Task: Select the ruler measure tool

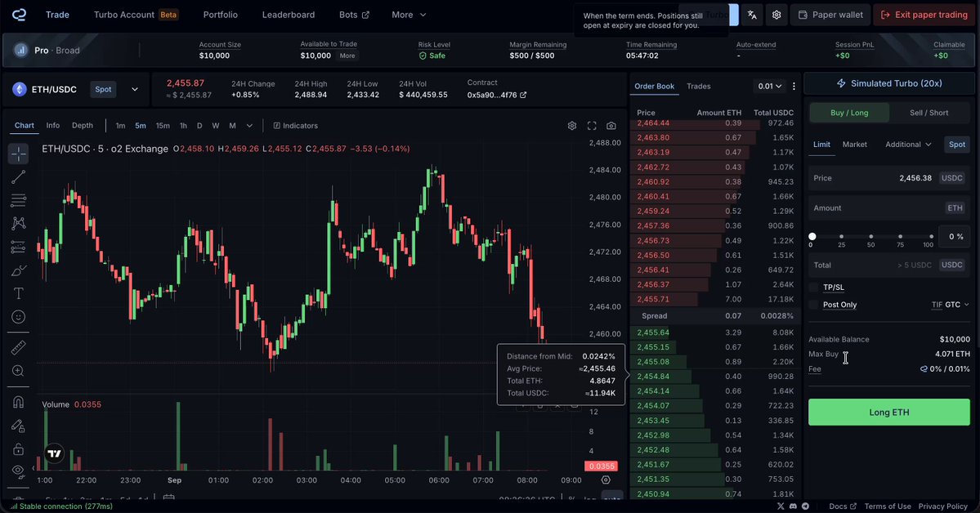Action: point(19,347)
